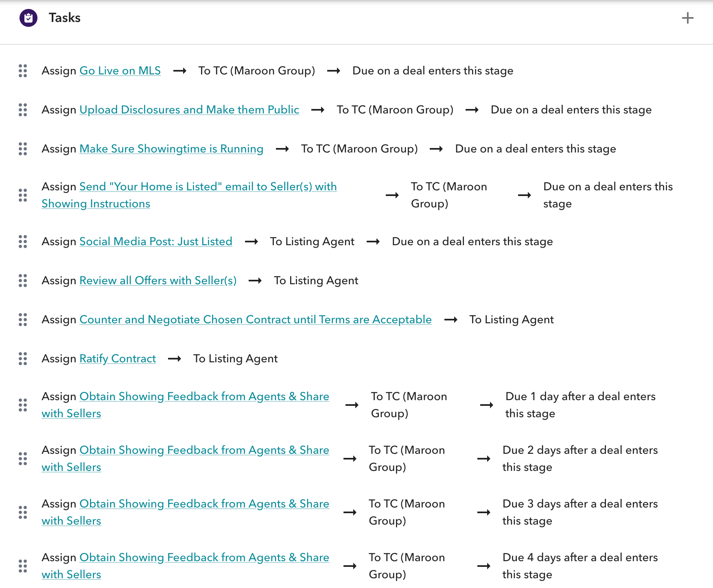713x588 pixels.
Task: Click the Tasks section heading
Action: [x=65, y=18]
